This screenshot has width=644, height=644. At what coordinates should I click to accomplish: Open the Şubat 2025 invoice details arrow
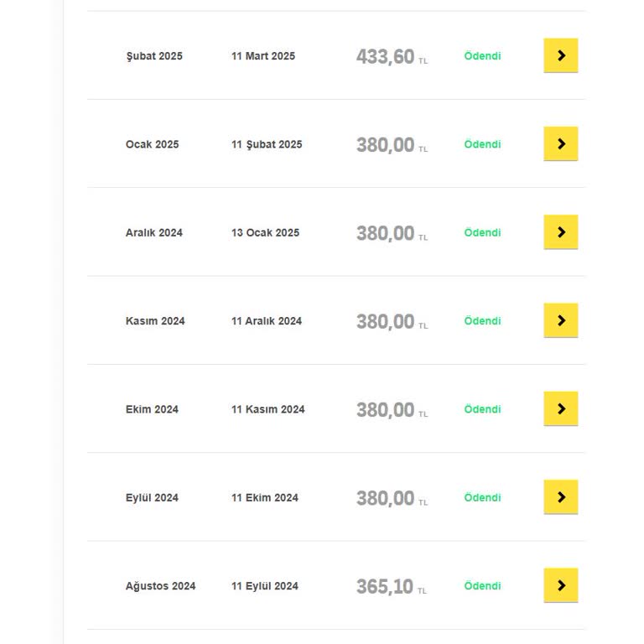pos(561,55)
